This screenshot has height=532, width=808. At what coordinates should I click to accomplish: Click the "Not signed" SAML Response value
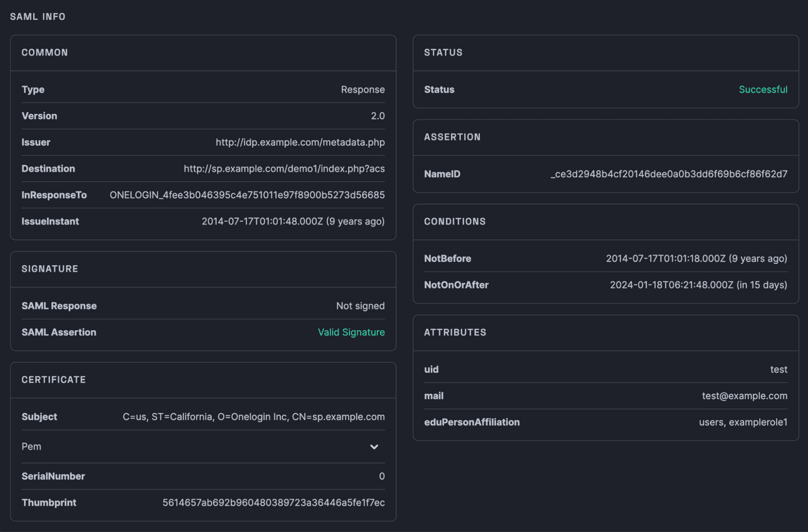pos(360,306)
